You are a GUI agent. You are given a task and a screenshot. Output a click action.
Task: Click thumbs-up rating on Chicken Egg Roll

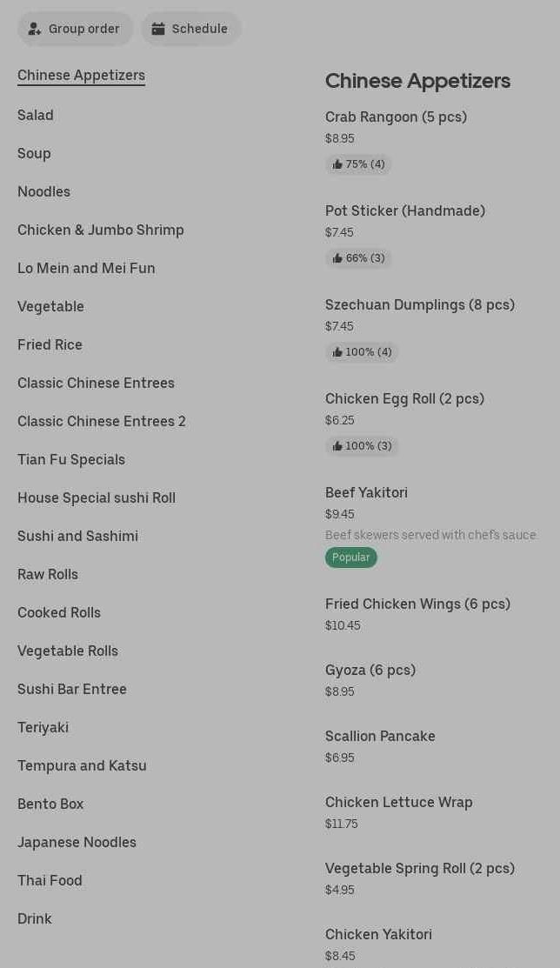(x=362, y=446)
